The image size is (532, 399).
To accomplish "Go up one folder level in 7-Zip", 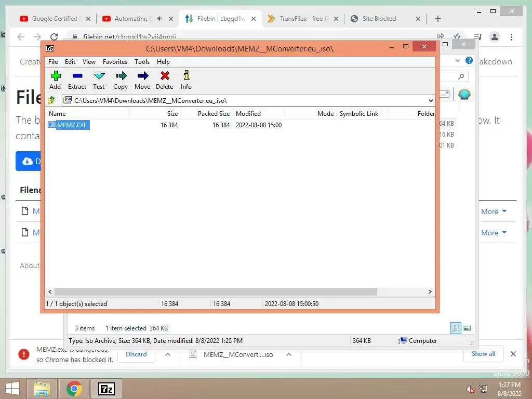I will [x=51, y=100].
